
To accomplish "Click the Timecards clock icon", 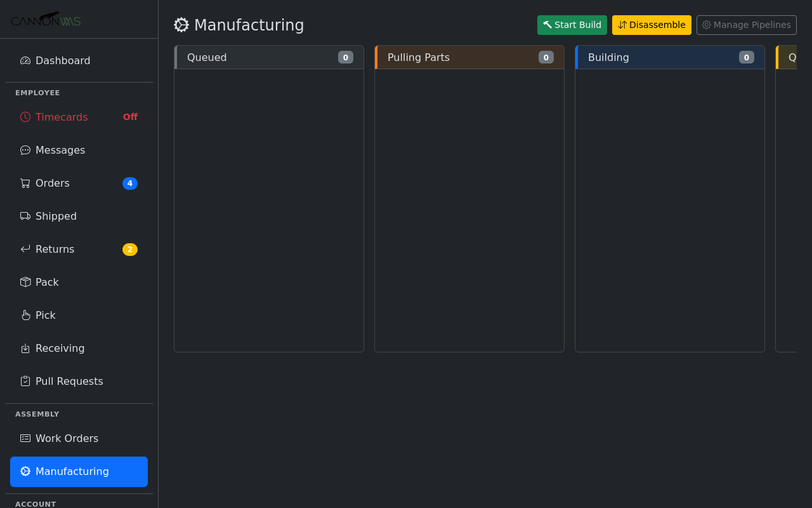I will [x=25, y=117].
